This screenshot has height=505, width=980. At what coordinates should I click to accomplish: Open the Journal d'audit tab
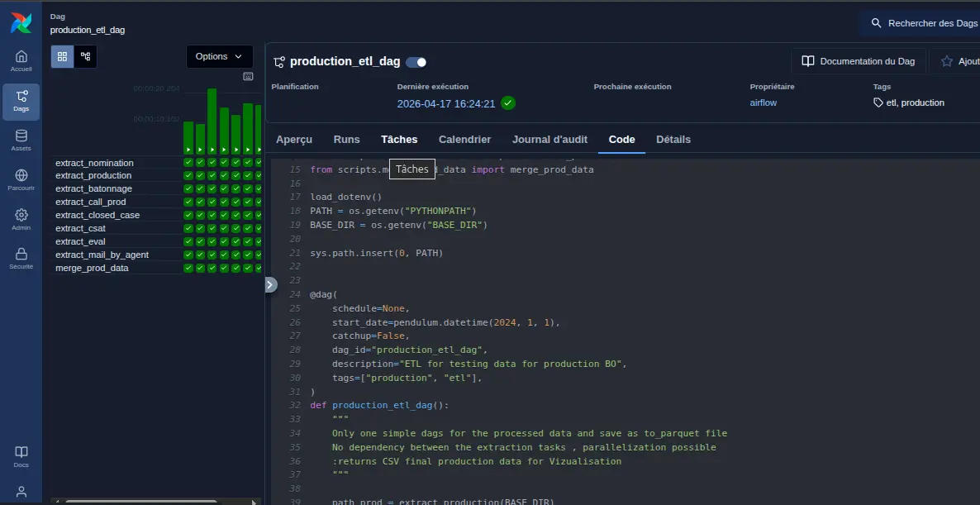[549, 140]
